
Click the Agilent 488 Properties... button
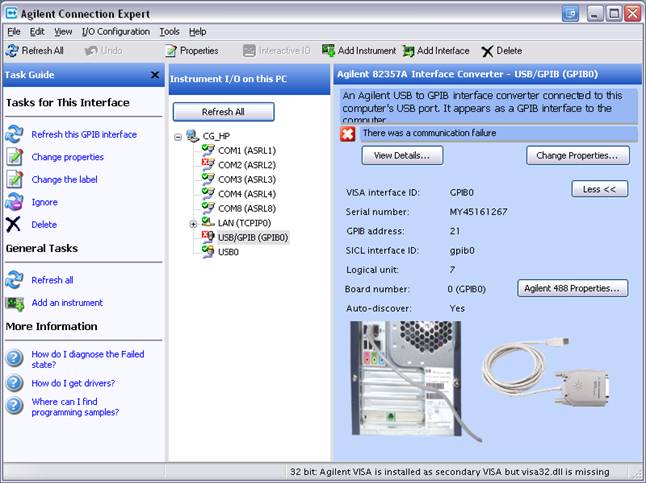pos(572,288)
